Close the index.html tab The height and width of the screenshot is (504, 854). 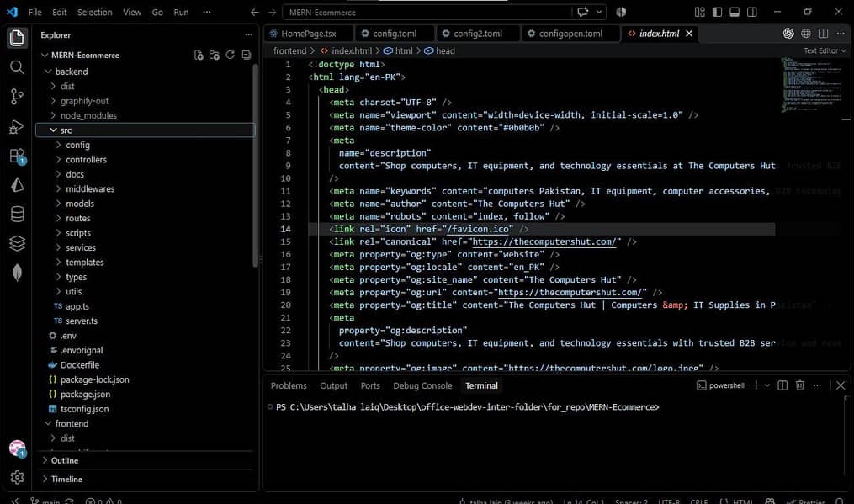[689, 34]
